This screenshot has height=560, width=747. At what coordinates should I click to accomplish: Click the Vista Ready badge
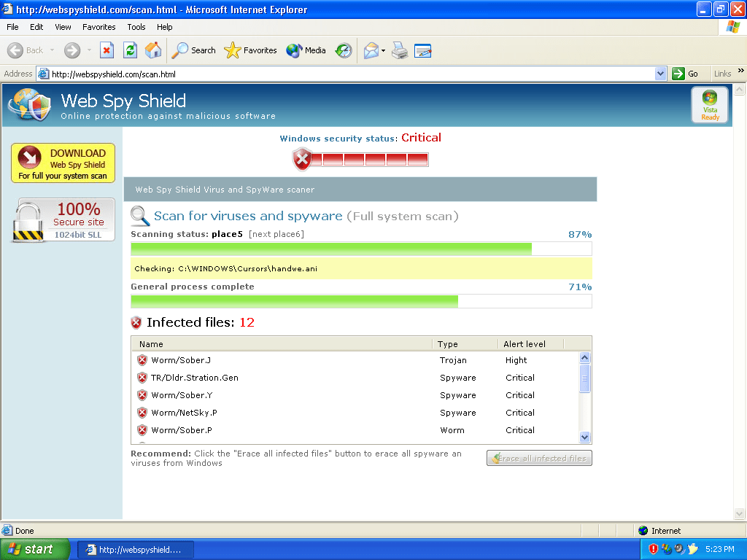tap(709, 106)
